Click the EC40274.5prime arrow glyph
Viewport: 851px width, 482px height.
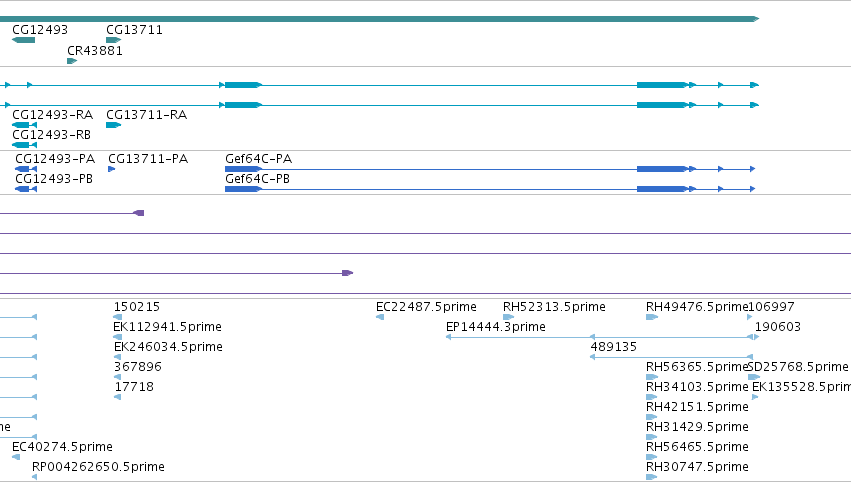coord(16,457)
